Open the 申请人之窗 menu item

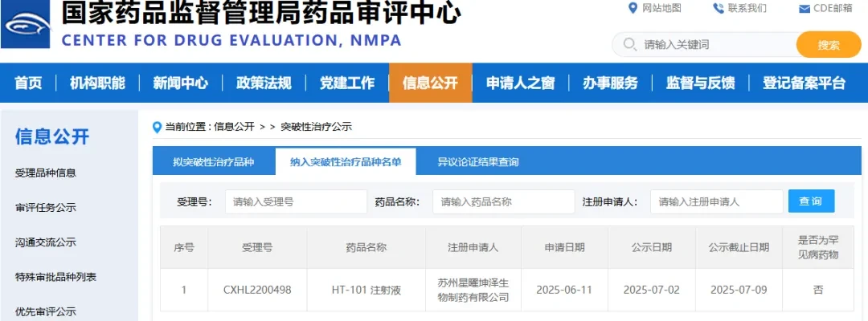click(520, 83)
